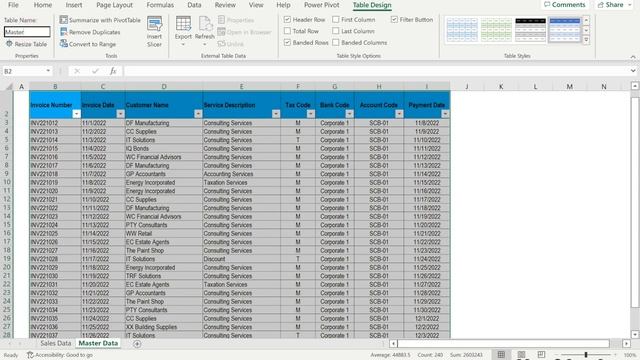The height and width of the screenshot is (360, 640).
Task: Open the Insert ribbon tab
Action: [x=74, y=5]
